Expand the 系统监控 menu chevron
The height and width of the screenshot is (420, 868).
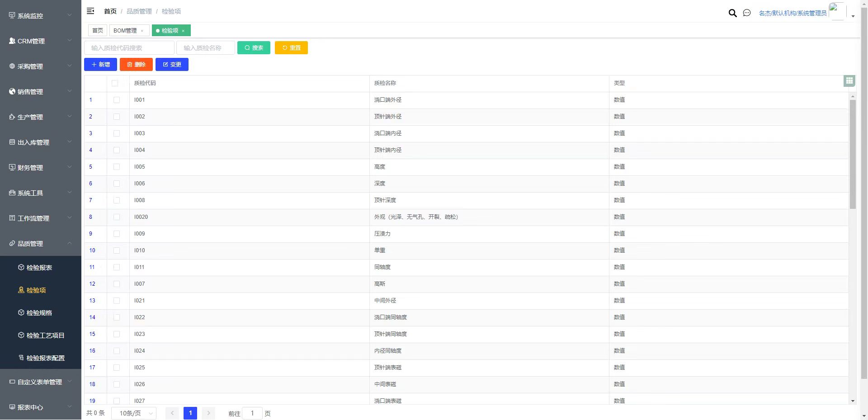70,15
